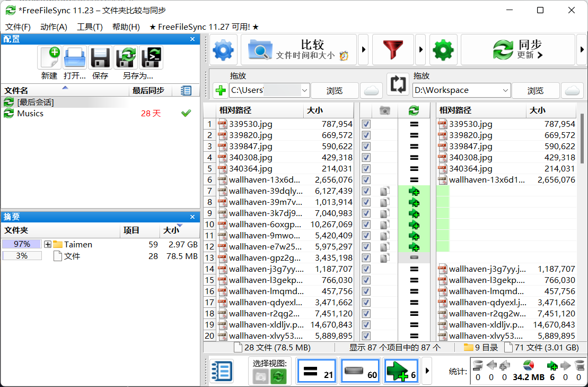The width and height of the screenshot is (588, 387).
Task: Open cloud storage for left folder
Action: coord(371,90)
